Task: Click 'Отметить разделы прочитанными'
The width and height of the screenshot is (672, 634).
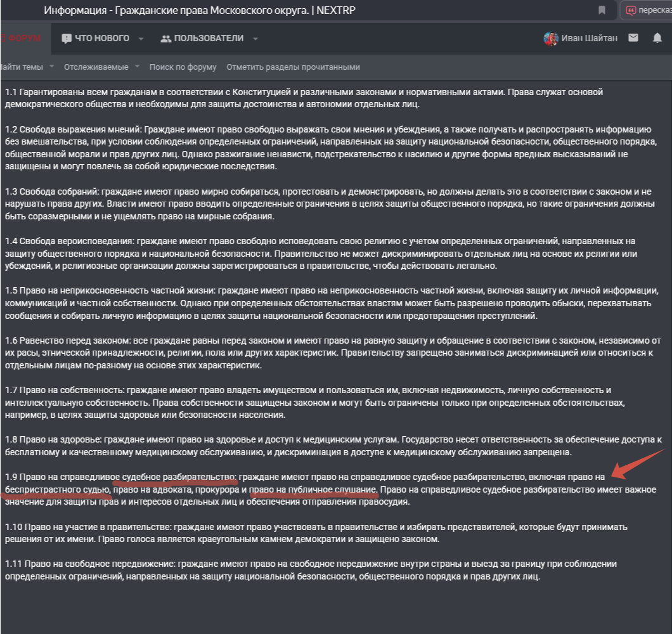Action: [293, 67]
